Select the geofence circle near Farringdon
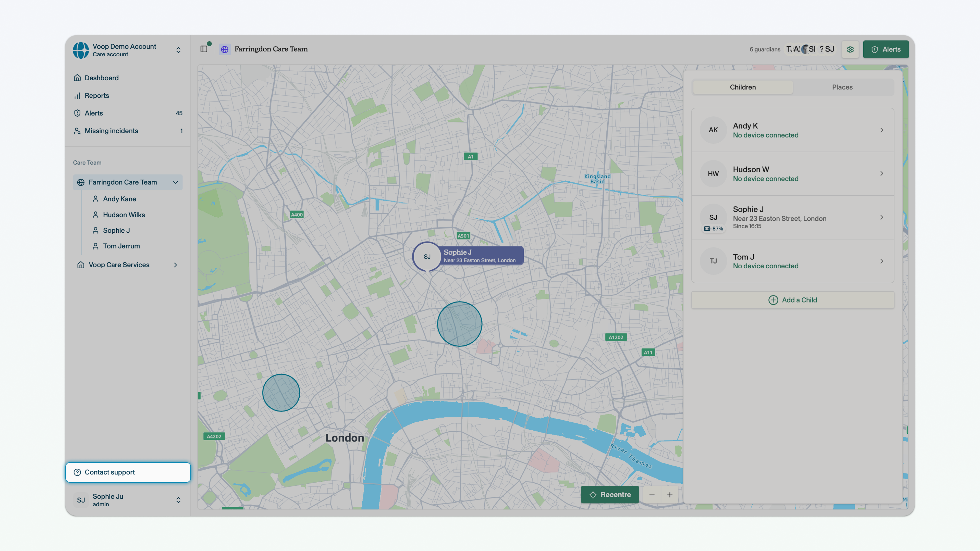980x551 pixels. [460, 324]
